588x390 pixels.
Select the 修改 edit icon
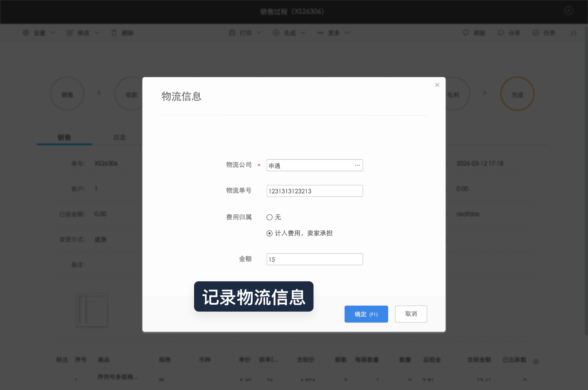tap(70, 33)
